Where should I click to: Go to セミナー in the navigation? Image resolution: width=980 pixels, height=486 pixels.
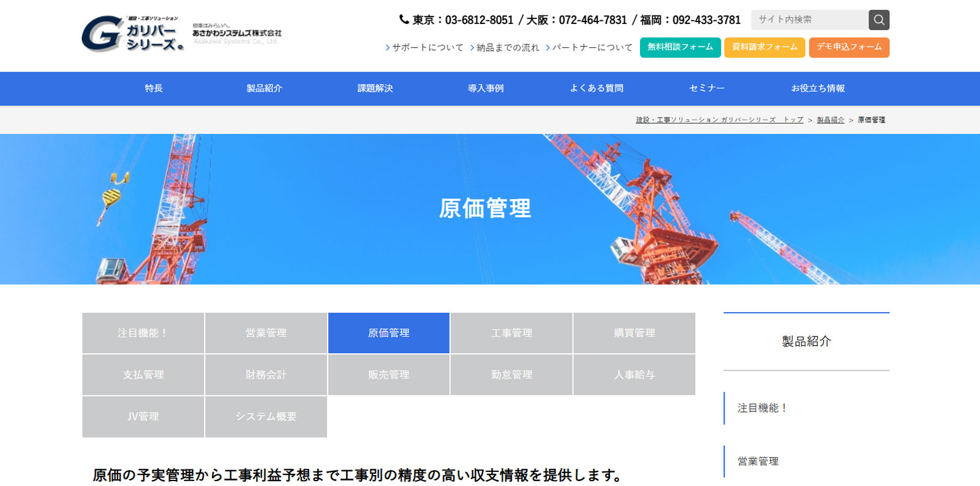pos(707,89)
